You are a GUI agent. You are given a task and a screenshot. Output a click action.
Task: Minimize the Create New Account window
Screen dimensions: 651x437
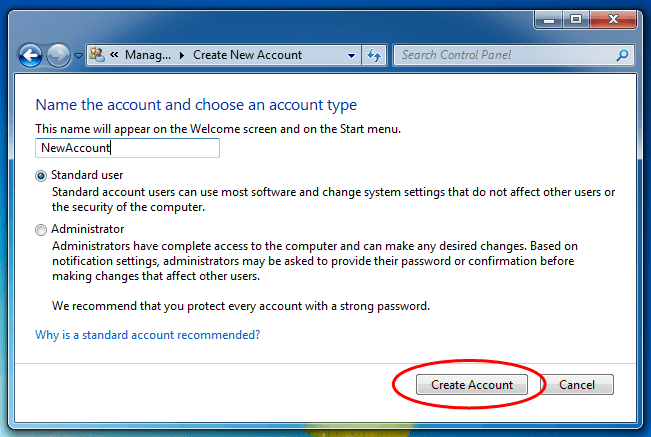click(x=549, y=20)
